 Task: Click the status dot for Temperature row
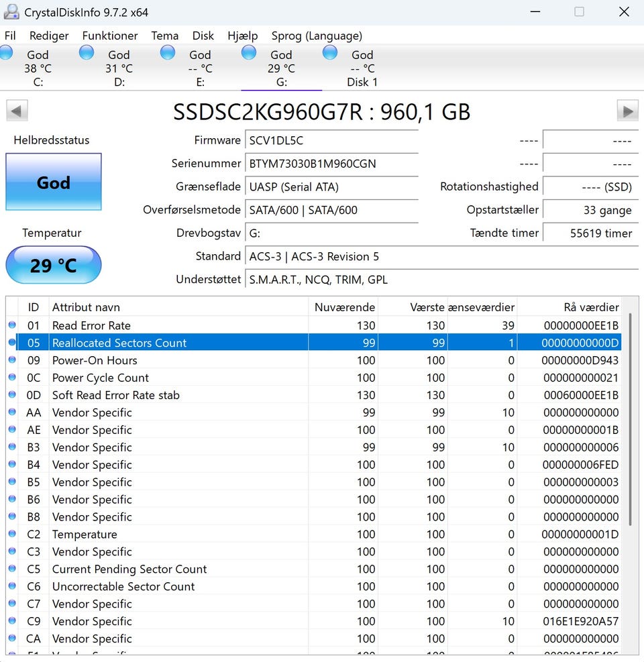tap(12, 534)
